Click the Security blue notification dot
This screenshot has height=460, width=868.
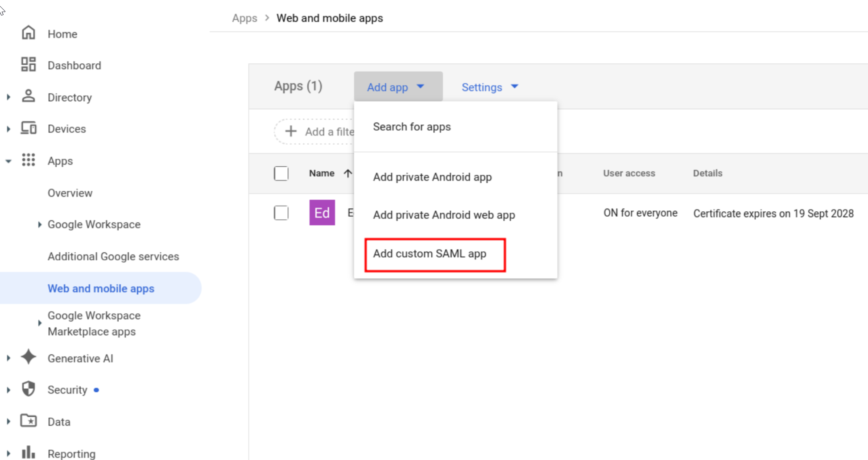pos(96,390)
